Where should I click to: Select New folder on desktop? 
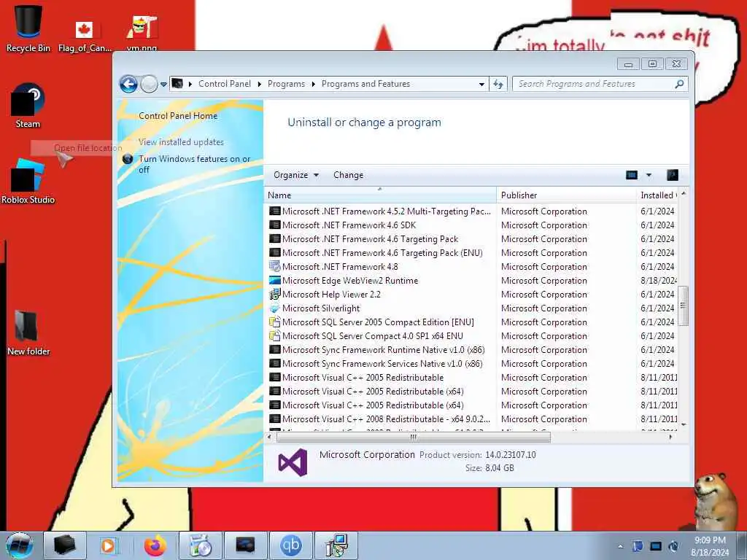click(x=28, y=332)
